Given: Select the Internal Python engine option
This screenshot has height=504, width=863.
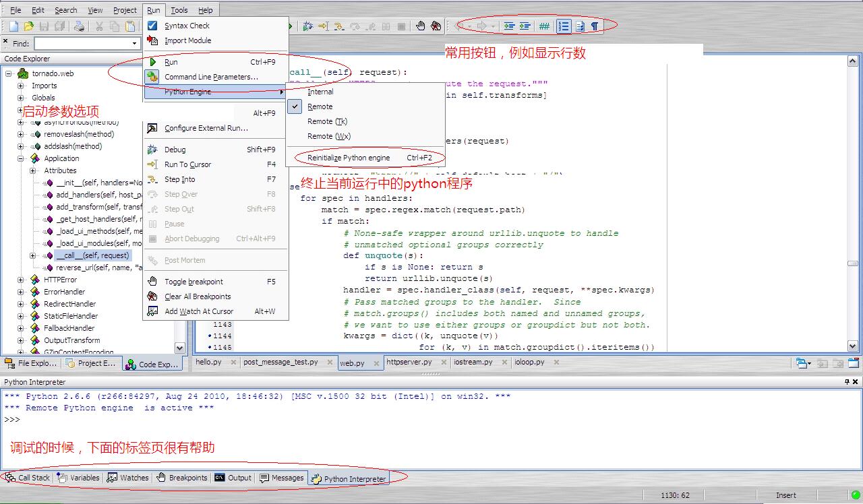Looking at the screenshot, I should tap(320, 92).
